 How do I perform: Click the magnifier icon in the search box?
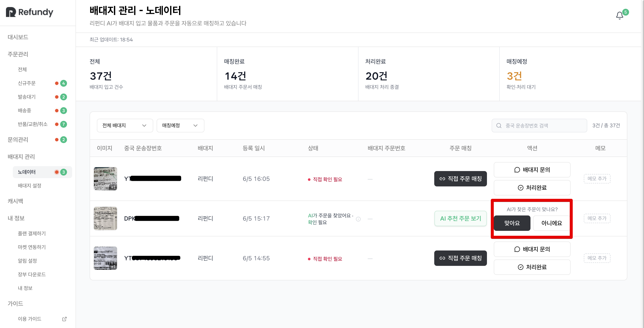point(499,125)
